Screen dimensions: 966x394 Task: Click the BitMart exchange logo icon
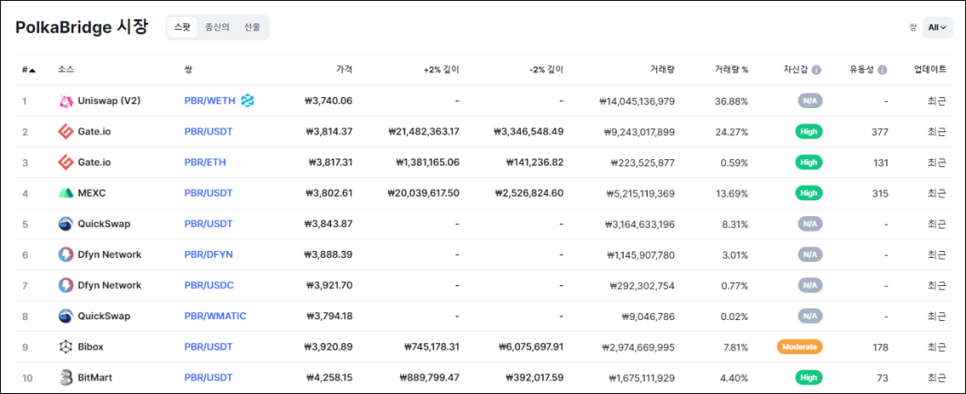(65, 378)
